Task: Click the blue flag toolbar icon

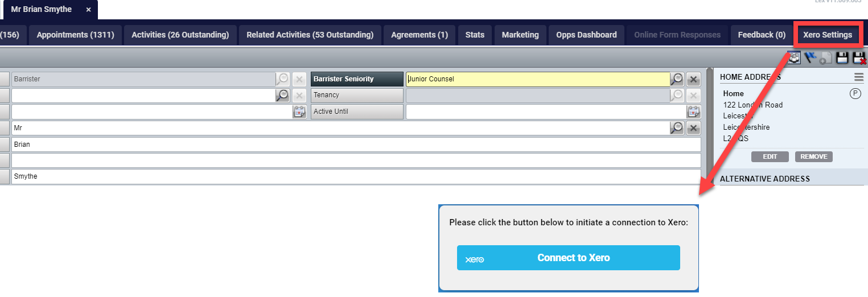Action: click(x=810, y=57)
